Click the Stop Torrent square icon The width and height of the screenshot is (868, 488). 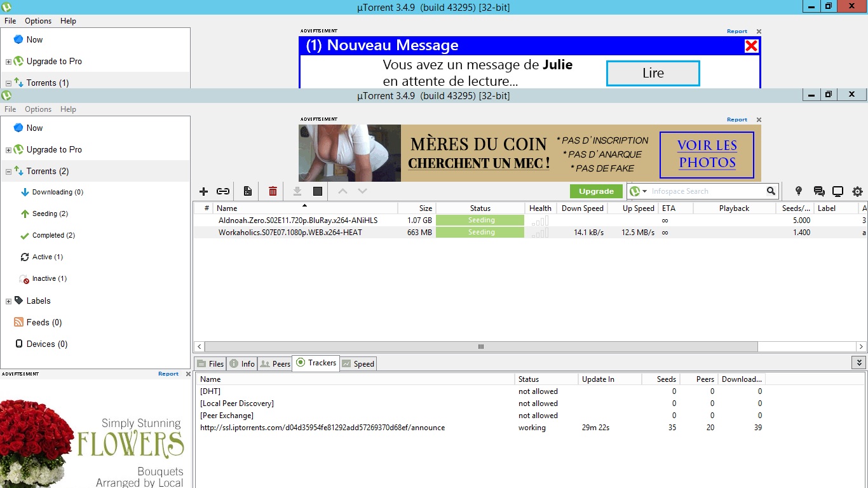318,191
